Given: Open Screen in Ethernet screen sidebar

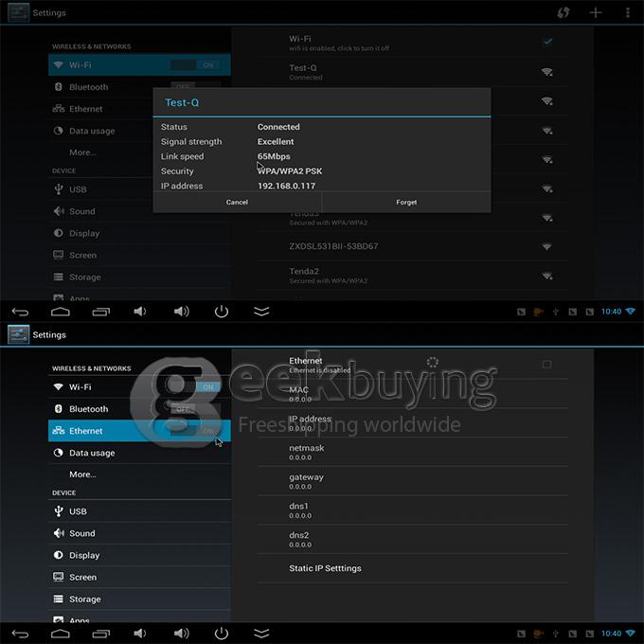Looking at the screenshot, I should 139,577.
